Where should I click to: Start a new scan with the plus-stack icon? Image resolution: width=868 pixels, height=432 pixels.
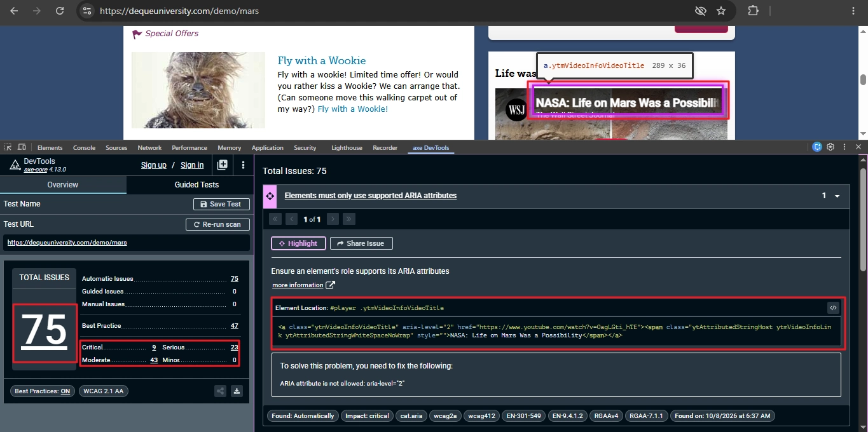click(x=223, y=165)
